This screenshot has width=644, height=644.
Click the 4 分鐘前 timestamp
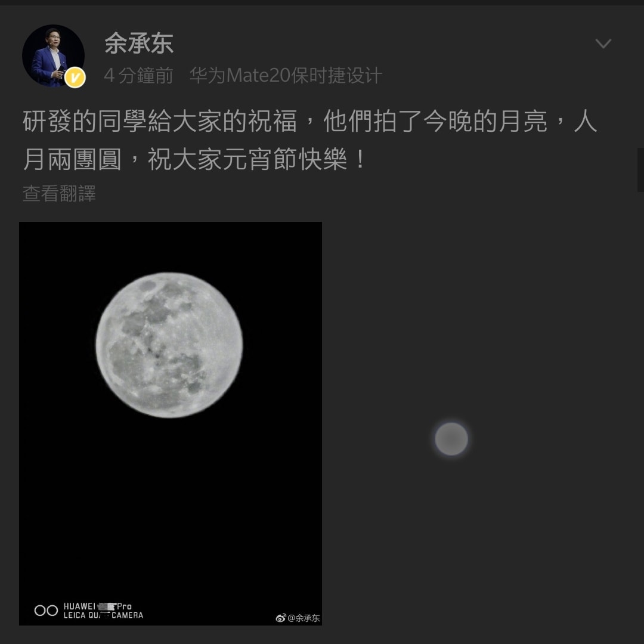click(138, 76)
